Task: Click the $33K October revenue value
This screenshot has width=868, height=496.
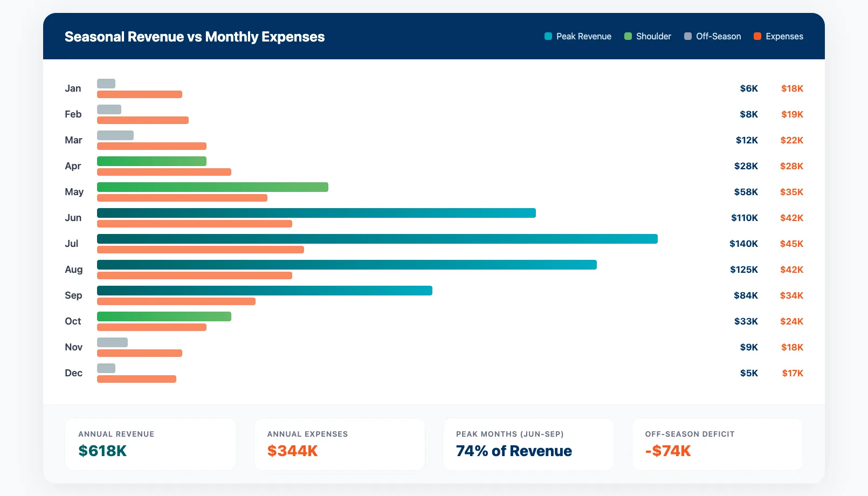Action: pos(746,321)
